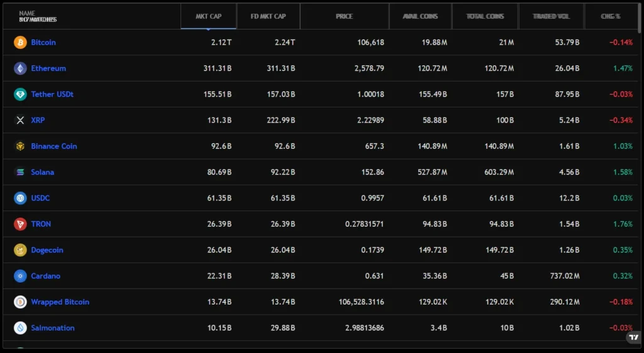Open the TradingView logo badge

point(633,337)
